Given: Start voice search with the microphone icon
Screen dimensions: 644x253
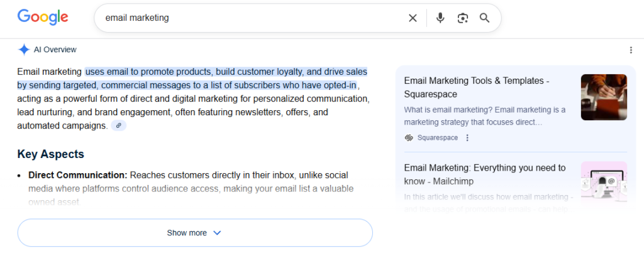Looking at the screenshot, I should (440, 18).
